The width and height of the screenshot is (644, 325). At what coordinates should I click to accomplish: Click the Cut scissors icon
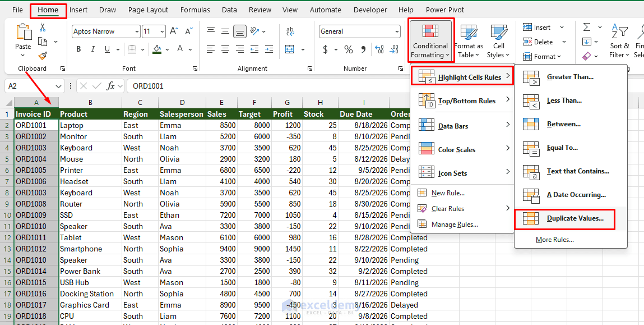[x=42, y=28]
